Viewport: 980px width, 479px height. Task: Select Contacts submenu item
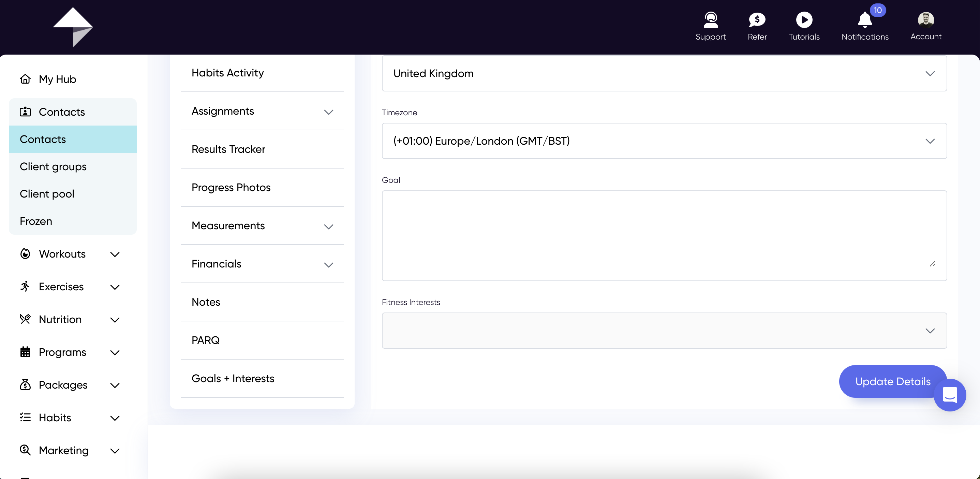coord(73,139)
